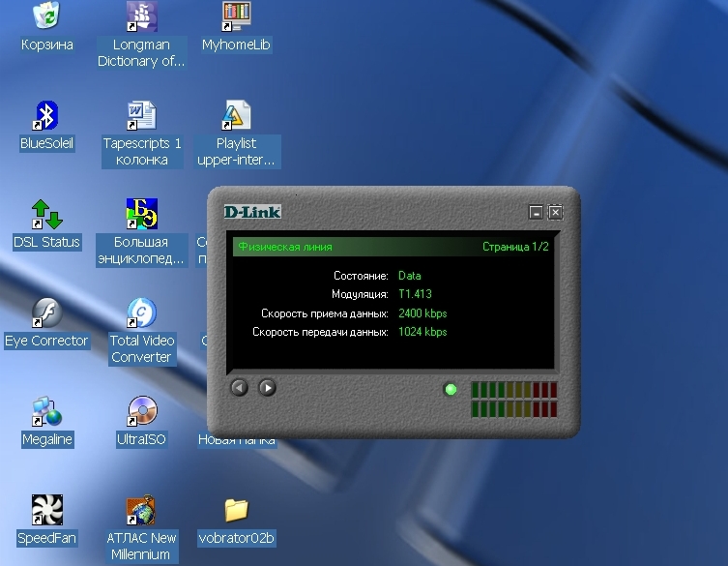Launch Longman Dictionary desktop shortcut
Image resolution: width=728 pixels, height=566 pixels.
coord(141,16)
